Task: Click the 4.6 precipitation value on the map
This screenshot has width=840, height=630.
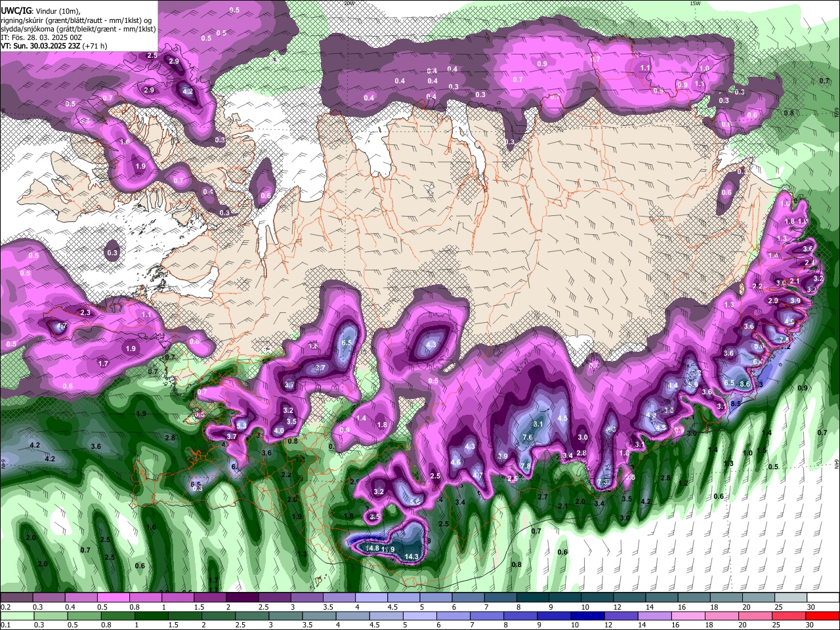Action: pyautogui.click(x=455, y=462)
